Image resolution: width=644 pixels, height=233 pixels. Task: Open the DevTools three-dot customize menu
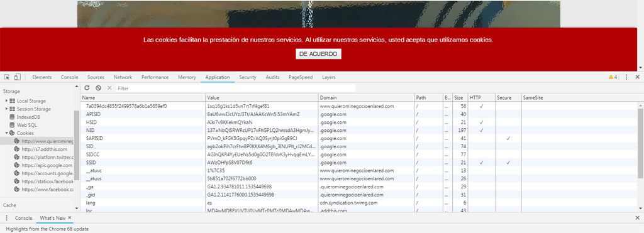626,77
